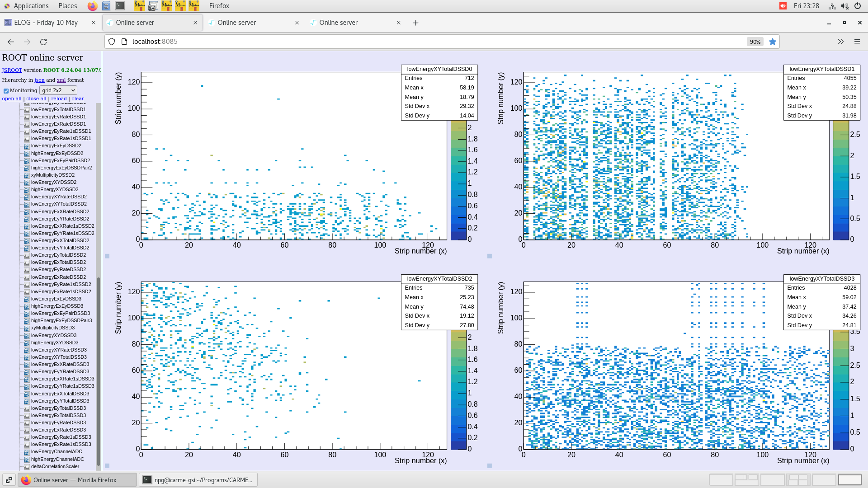Click the JSROOT link
Screen dimensions: 868x488
12,70
